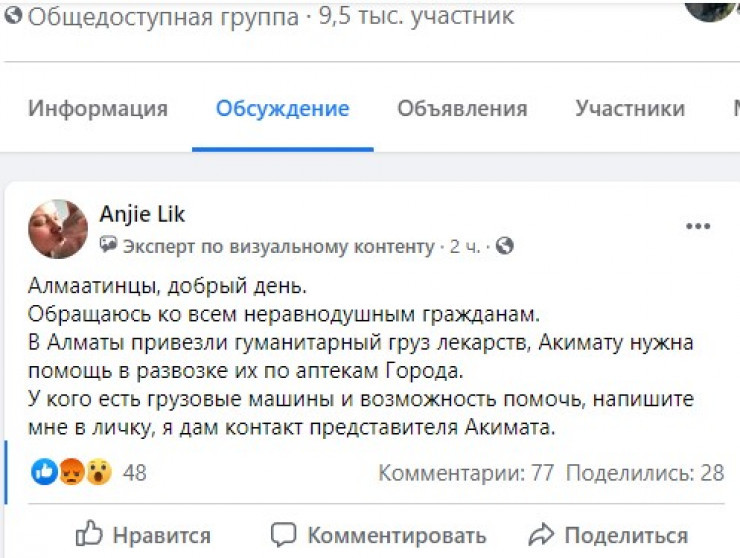The width and height of the screenshot is (740, 558).
Task: Click the visual content expert badge icon
Action: tap(109, 246)
